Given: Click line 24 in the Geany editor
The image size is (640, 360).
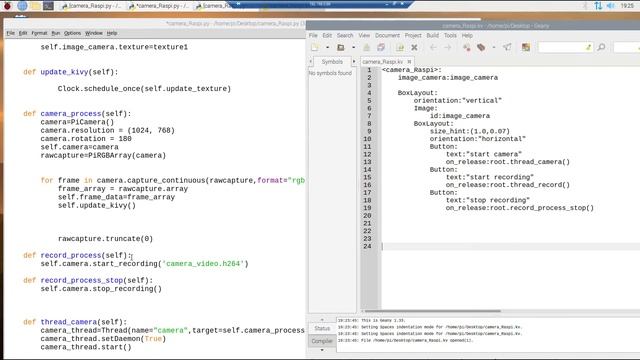Looking at the screenshot, I should [510, 247].
